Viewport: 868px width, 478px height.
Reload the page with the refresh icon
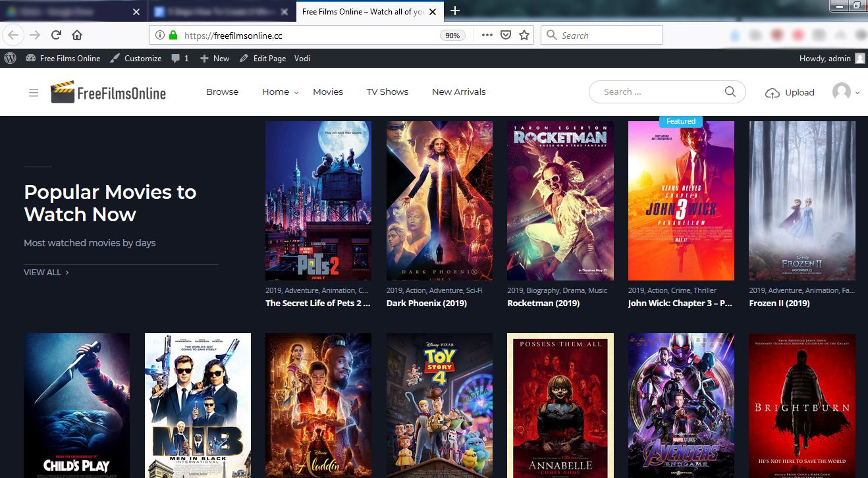click(x=56, y=35)
